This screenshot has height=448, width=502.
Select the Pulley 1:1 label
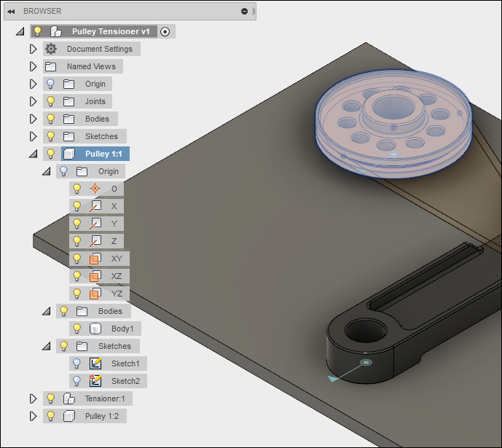pos(103,154)
